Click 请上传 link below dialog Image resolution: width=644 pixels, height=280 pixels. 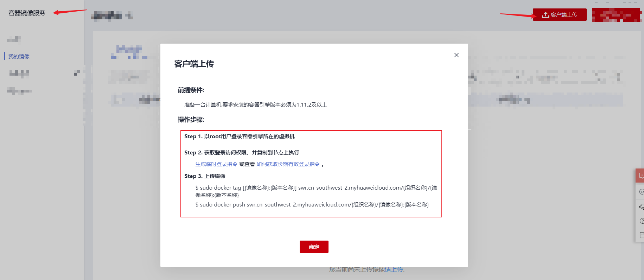394,270
